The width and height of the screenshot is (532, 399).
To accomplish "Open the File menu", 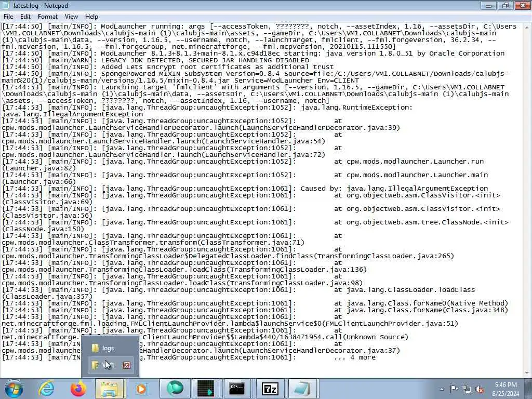I will [x=8, y=17].
